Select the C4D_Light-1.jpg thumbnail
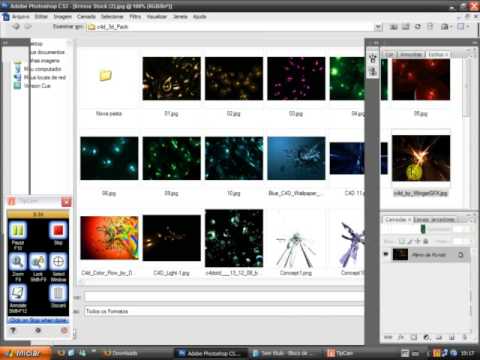 pos(172,238)
